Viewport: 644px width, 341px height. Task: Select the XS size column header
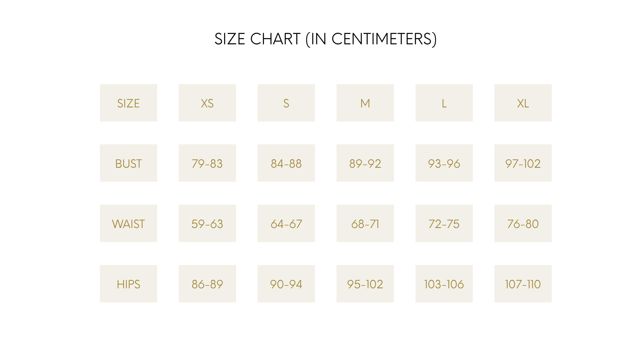[x=207, y=103]
